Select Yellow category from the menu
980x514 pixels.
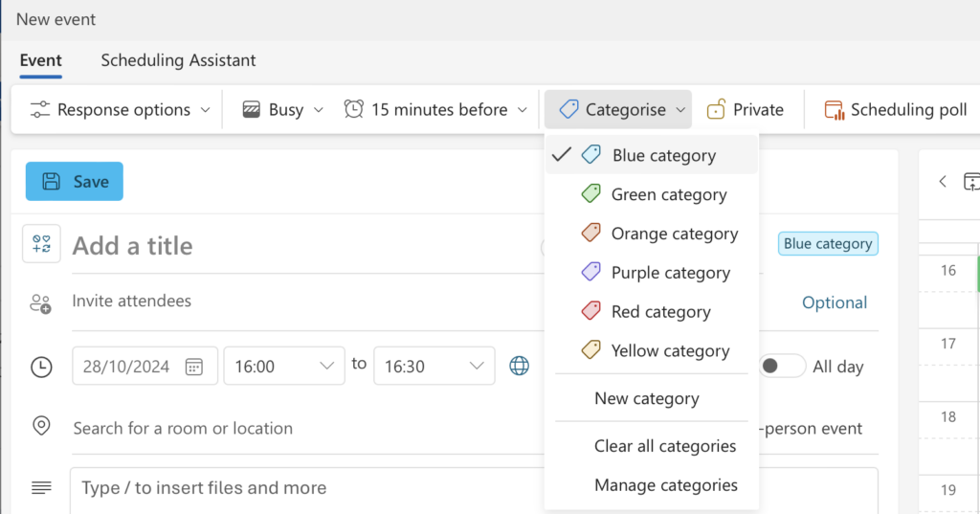pyautogui.click(x=651, y=350)
